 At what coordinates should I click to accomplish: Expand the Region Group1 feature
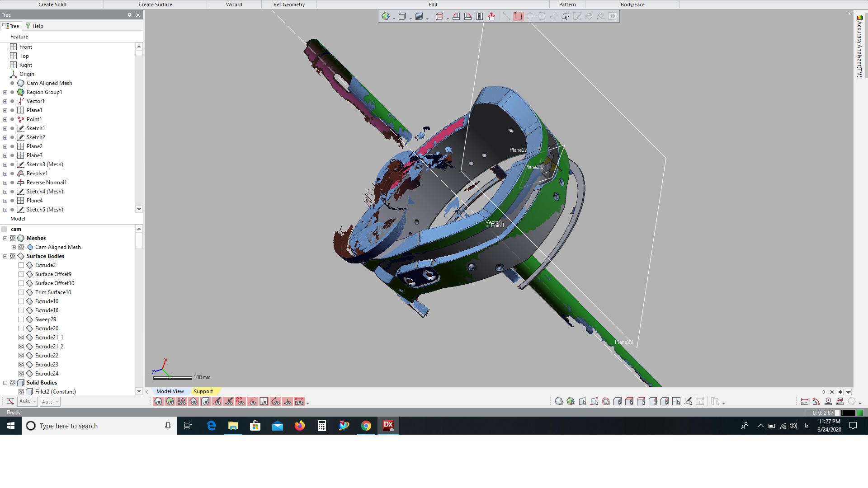click(x=5, y=92)
